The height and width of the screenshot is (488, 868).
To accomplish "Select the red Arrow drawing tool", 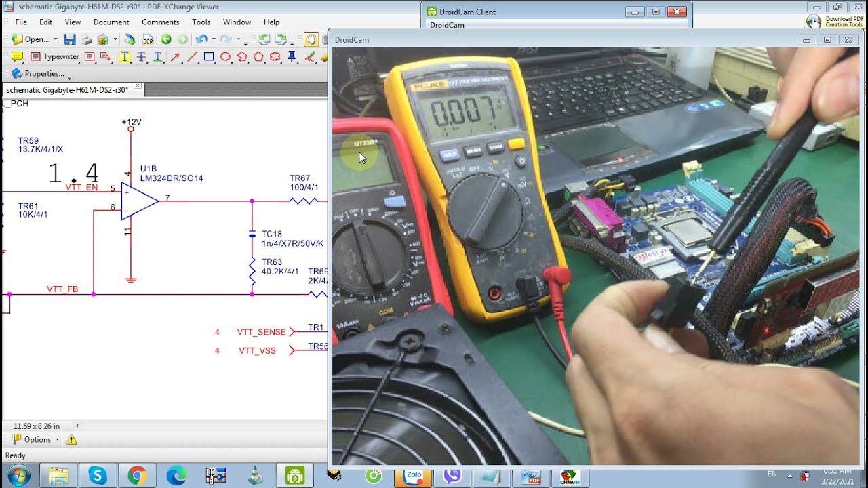I will pos(175,57).
